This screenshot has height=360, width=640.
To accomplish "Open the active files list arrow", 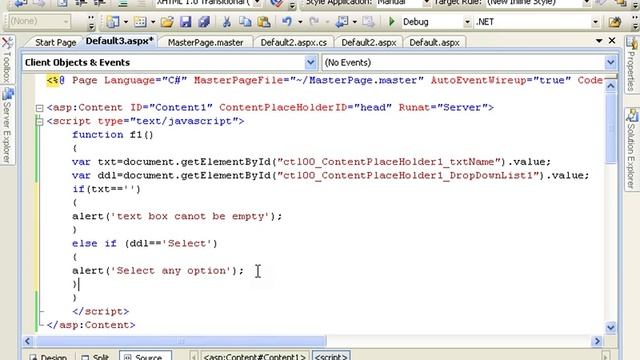I will click(x=599, y=40).
